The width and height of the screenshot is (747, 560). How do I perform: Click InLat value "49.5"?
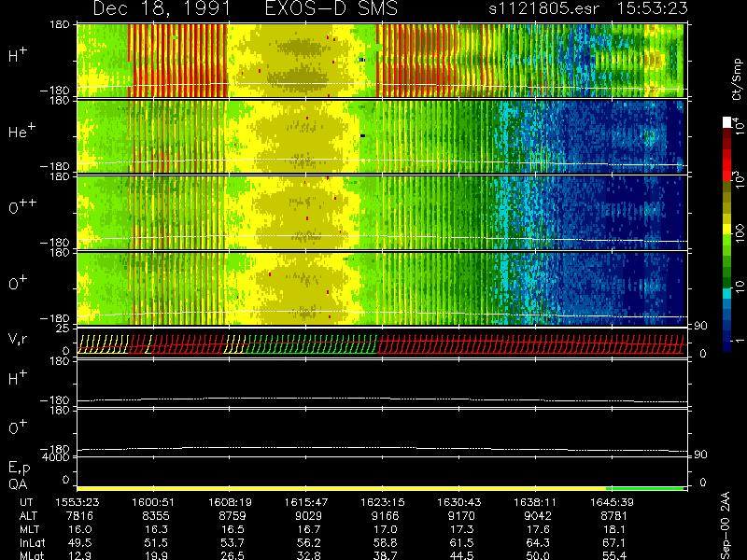(79, 542)
